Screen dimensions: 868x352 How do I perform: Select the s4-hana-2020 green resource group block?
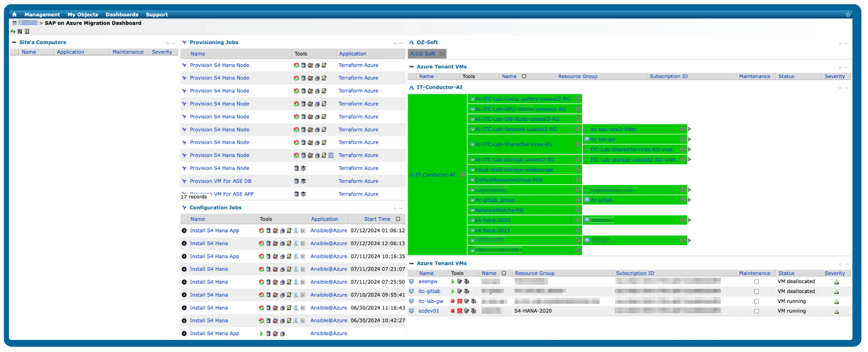pos(525,221)
